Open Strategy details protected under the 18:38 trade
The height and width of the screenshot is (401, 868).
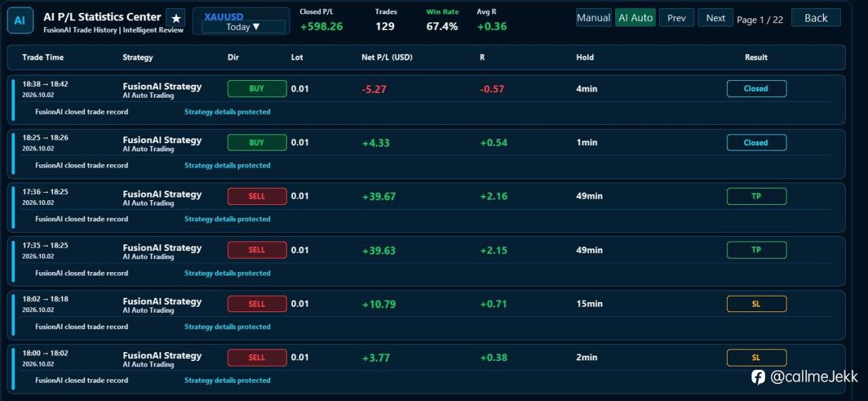(x=227, y=112)
